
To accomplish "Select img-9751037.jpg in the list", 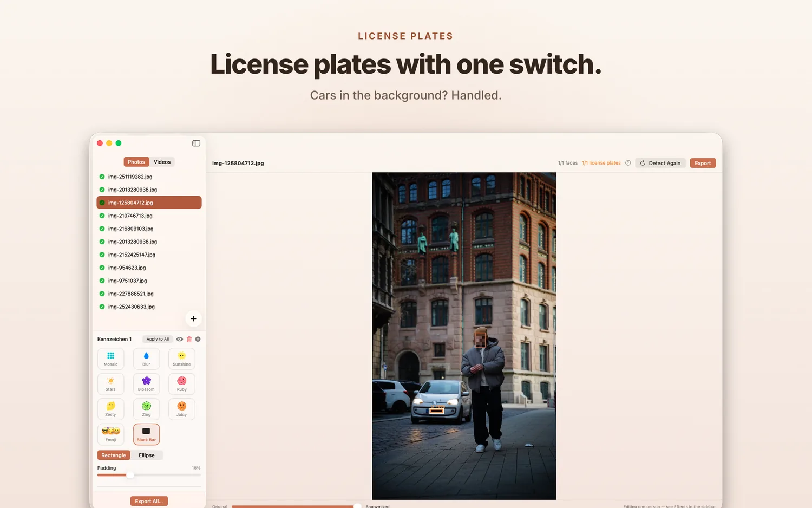I will pyautogui.click(x=149, y=281).
